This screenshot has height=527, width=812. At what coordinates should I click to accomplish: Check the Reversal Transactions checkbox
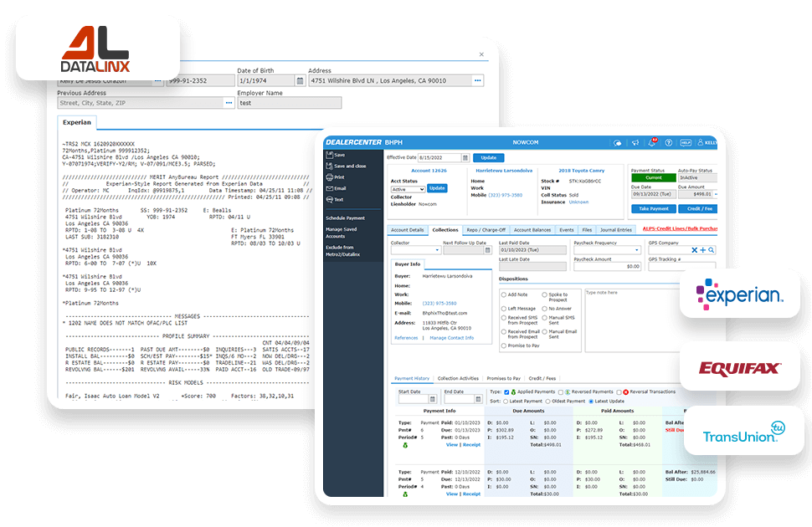tap(619, 392)
